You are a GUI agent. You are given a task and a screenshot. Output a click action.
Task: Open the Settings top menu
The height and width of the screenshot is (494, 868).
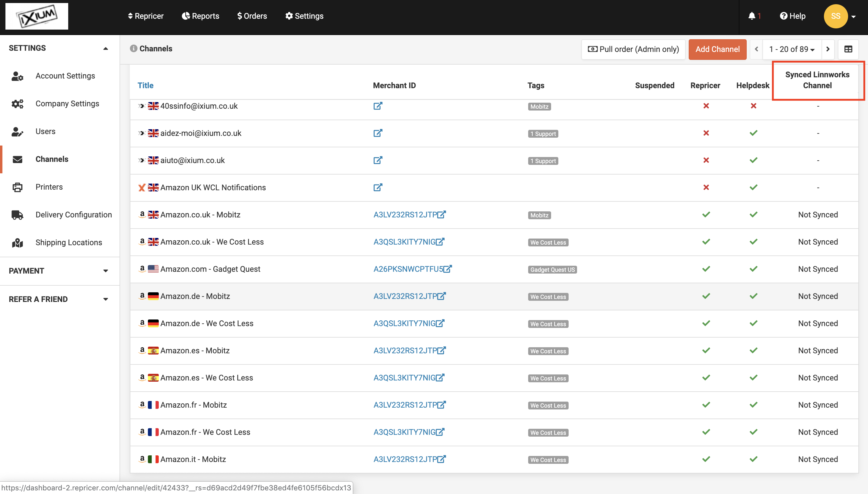tap(304, 16)
